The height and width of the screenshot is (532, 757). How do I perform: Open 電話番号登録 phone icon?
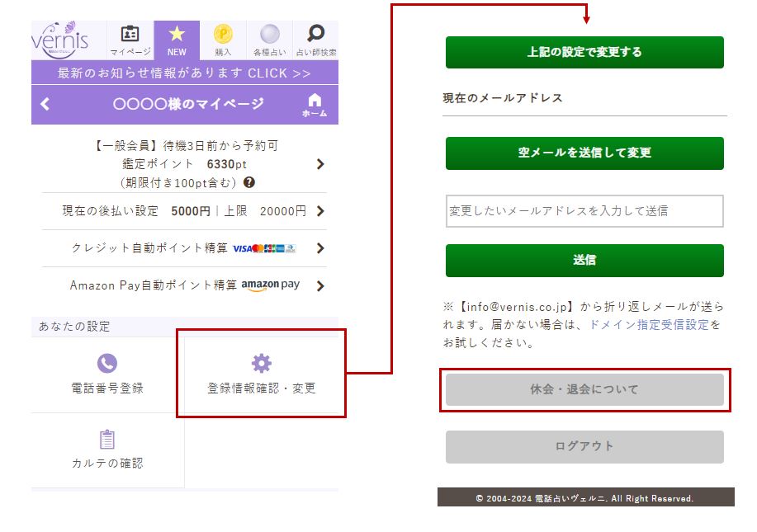[108, 363]
